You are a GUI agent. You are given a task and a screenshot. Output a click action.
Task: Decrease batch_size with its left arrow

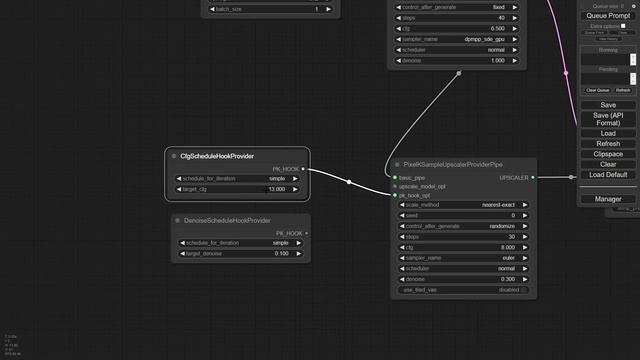click(x=212, y=9)
